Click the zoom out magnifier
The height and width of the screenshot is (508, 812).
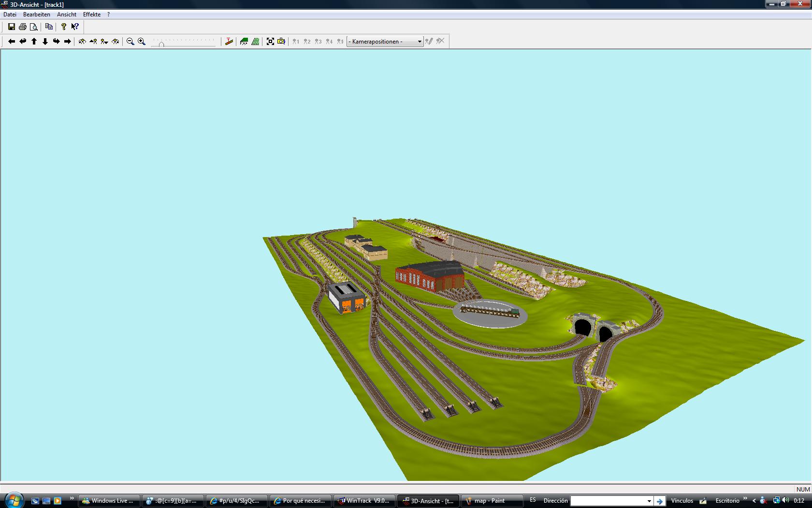130,42
